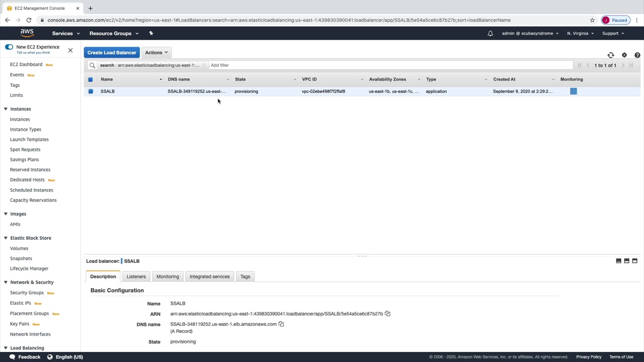The height and width of the screenshot is (362, 644).
Task: Collapse the Network & Security section
Action: pos(6,283)
